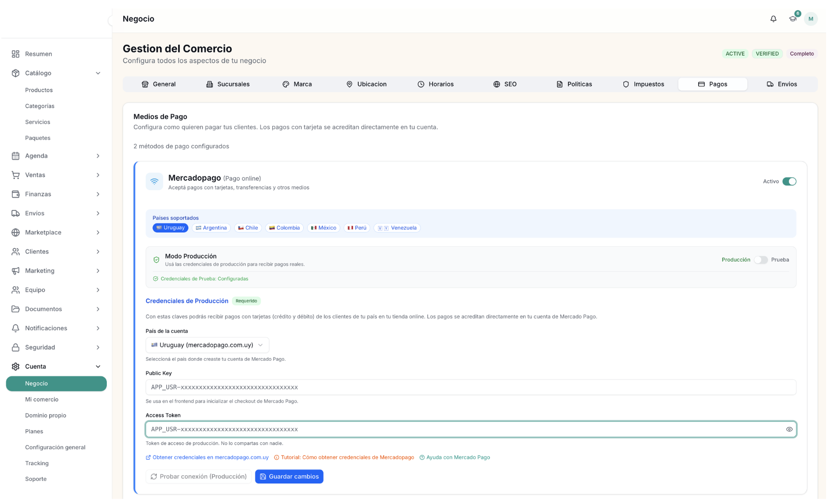
Task: Select the Venezuela country chip
Action: 397,228
